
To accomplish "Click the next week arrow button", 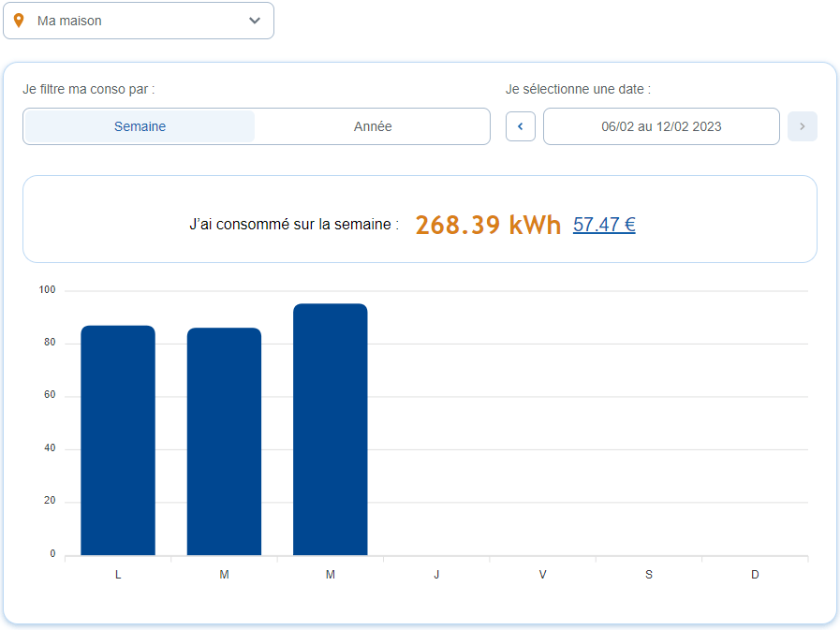I will (x=802, y=126).
